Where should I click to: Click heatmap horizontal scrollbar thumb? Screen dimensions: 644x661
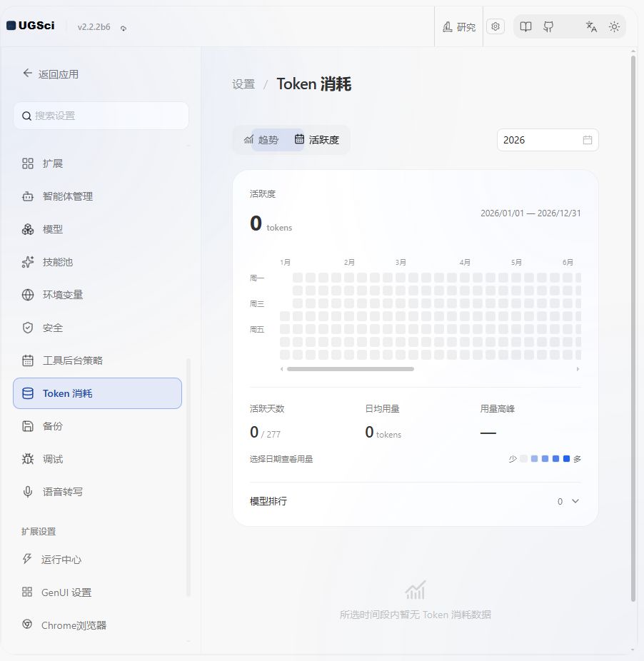point(351,369)
